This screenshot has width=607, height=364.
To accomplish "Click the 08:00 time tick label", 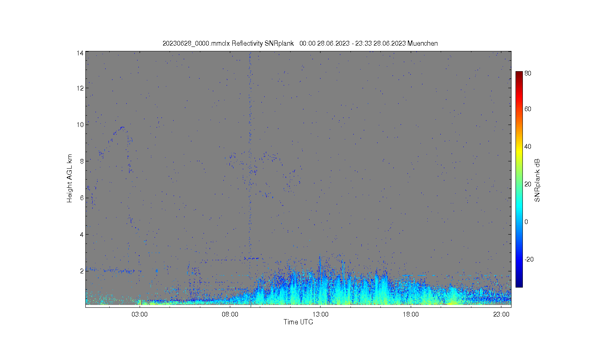I will 230,315.
